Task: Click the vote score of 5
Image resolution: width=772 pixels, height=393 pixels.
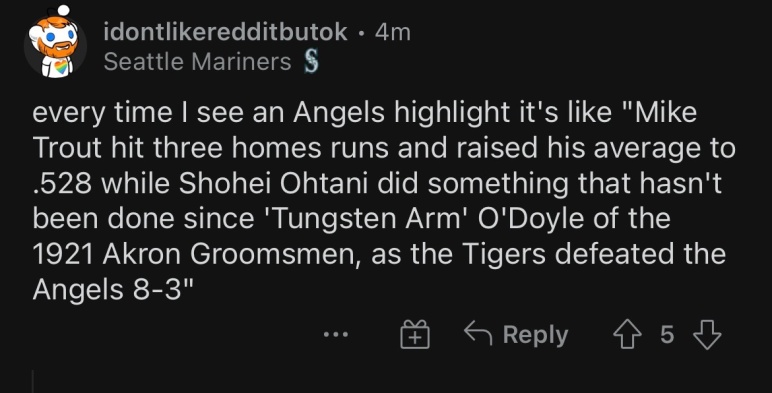Action: click(x=667, y=335)
